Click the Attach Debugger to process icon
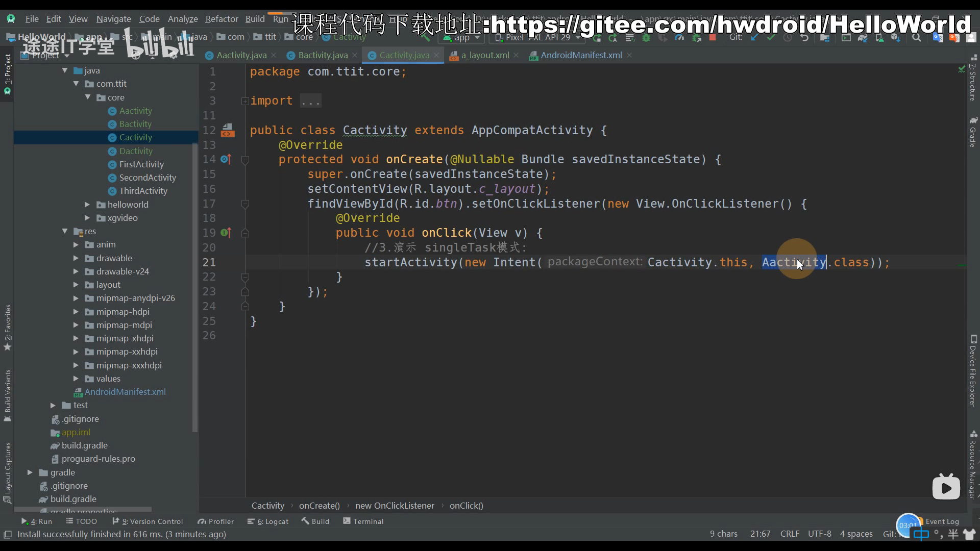This screenshot has width=980, height=551. coord(696,38)
